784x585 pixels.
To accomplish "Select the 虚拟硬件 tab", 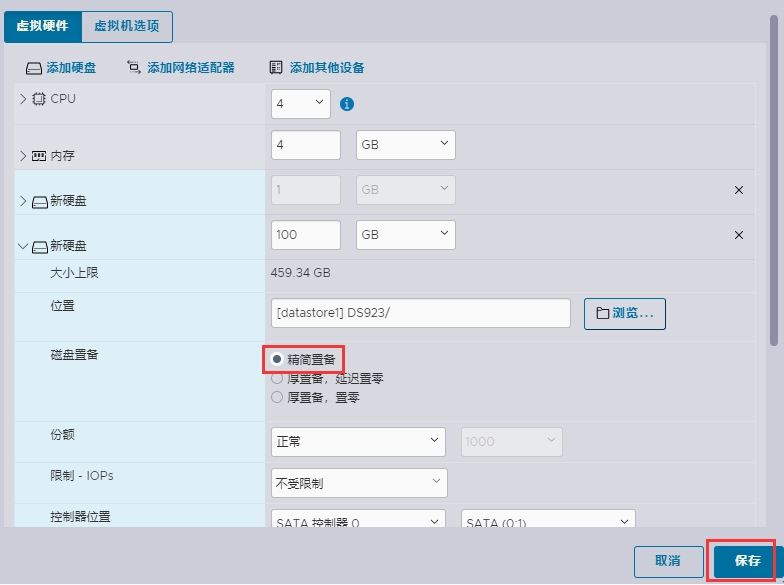I will tap(43, 26).
